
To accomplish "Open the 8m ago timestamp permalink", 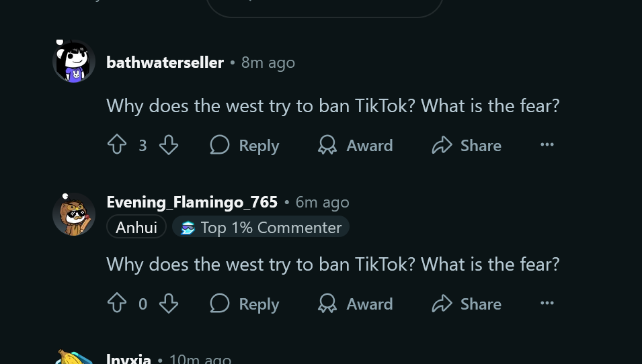I will [x=268, y=62].
